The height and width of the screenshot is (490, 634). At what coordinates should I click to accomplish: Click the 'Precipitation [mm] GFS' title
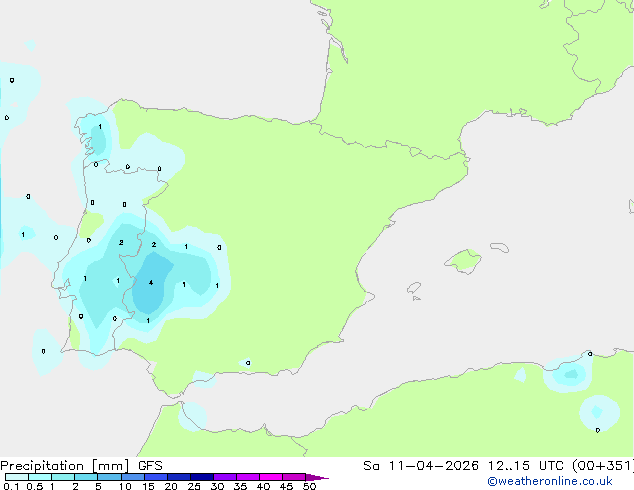click(x=81, y=466)
